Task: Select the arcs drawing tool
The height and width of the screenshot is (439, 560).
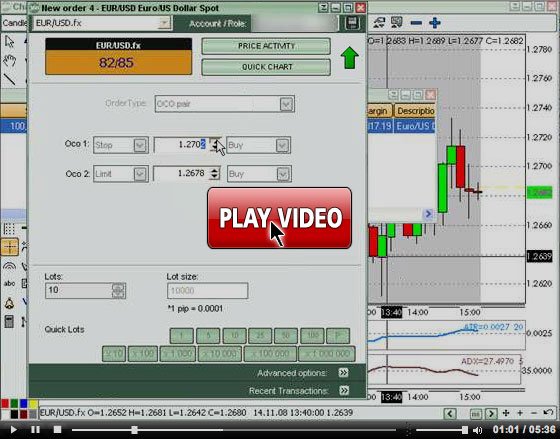Action: pyautogui.click(x=9, y=266)
